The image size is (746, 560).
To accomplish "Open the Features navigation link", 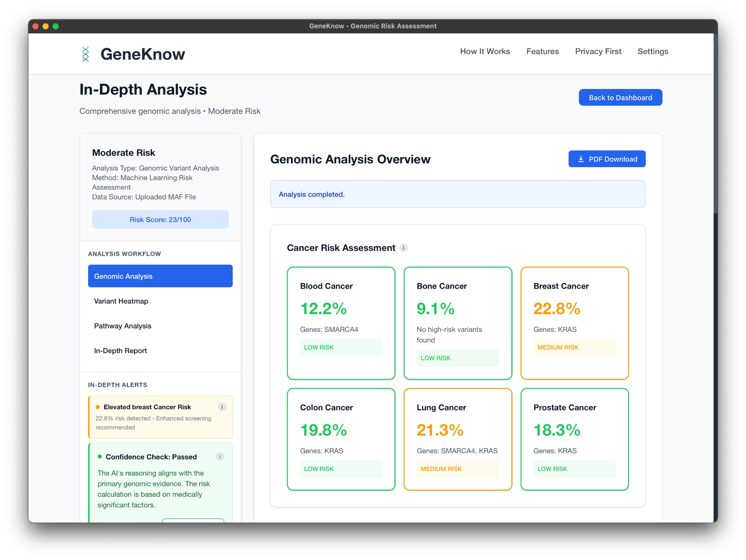I will [x=542, y=51].
